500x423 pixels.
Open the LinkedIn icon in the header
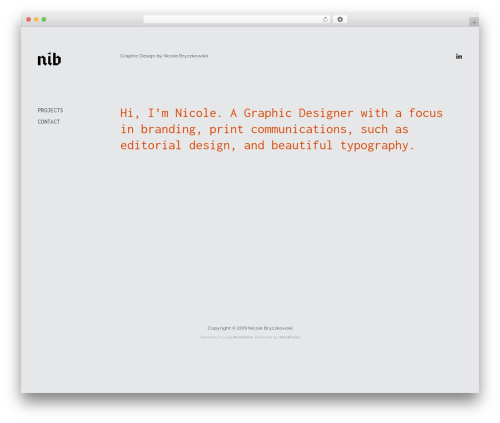point(459,56)
